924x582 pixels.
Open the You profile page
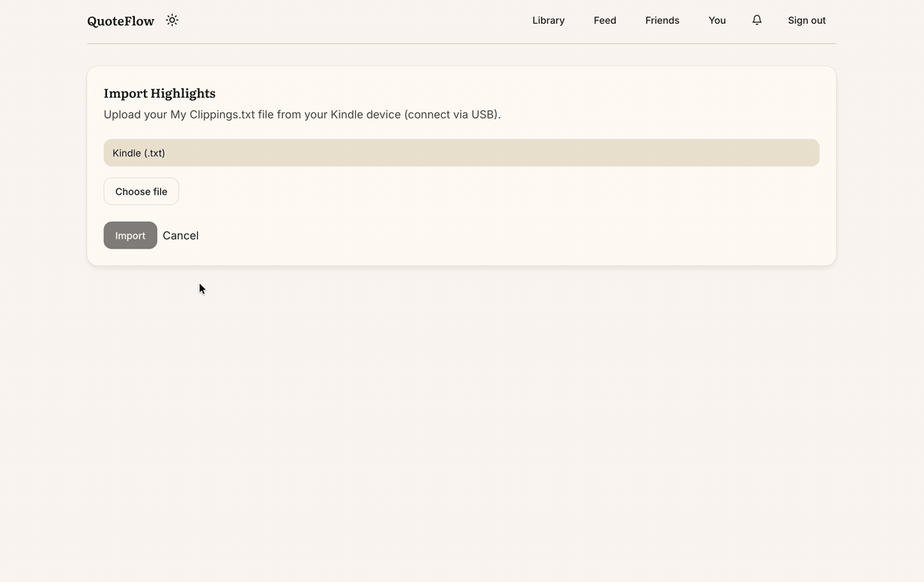pos(717,21)
